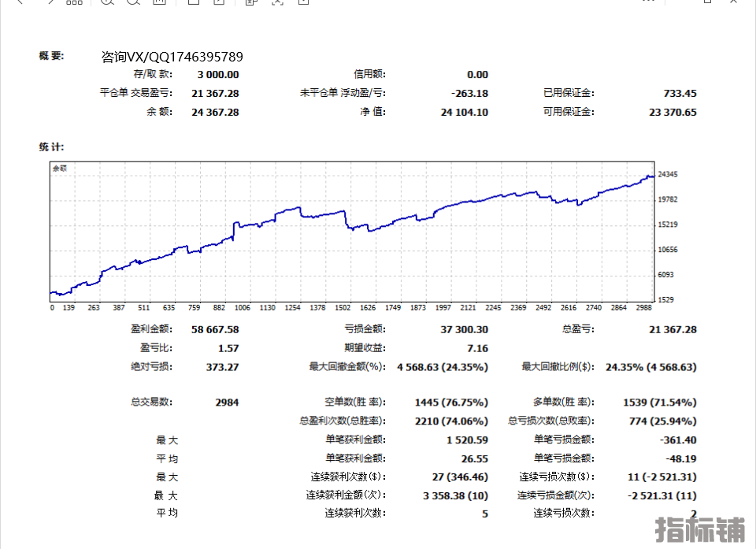This screenshot has width=756, height=549.
Task: Click the bracket-frame scan icon in toolbar
Action: coord(277,2)
